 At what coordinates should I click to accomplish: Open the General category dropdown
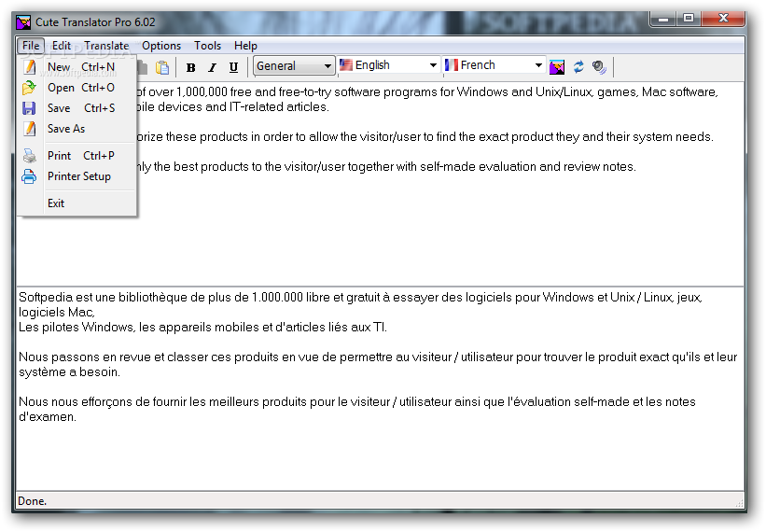pos(294,66)
